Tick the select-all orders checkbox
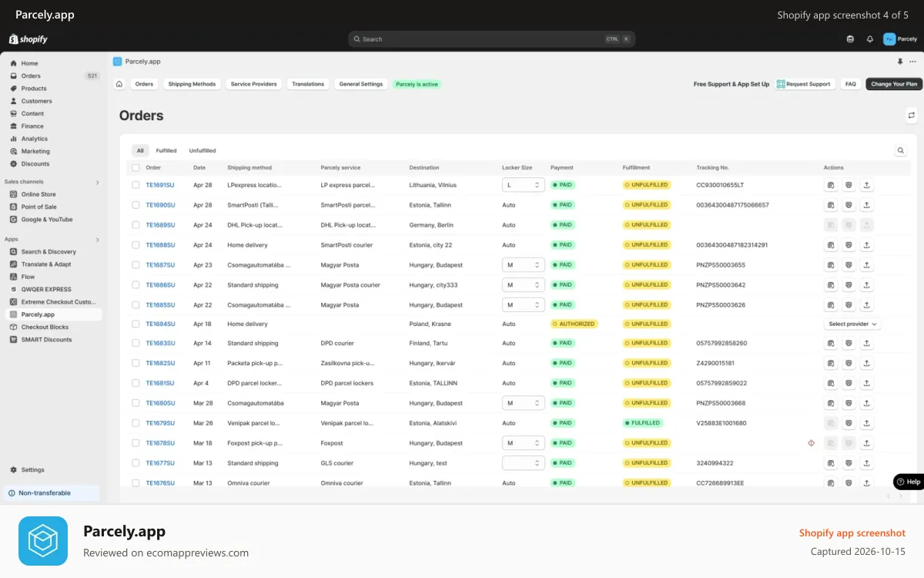This screenshot has height=578, width=924. (x=136, y=167)
